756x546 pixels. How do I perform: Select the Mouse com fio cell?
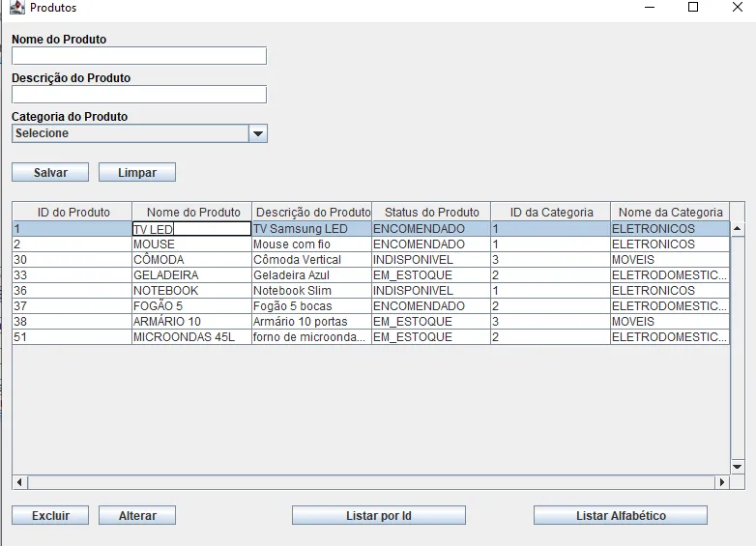click(x=311, y=244)
